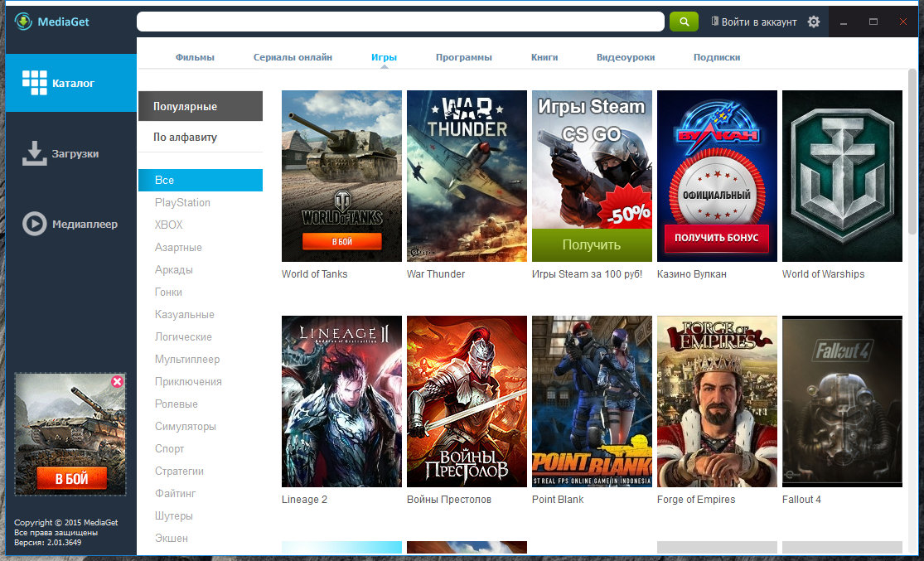Filter games by Азартные
Image resolution: width=924 pixels, height=561 pixels.
coord(178,248)
